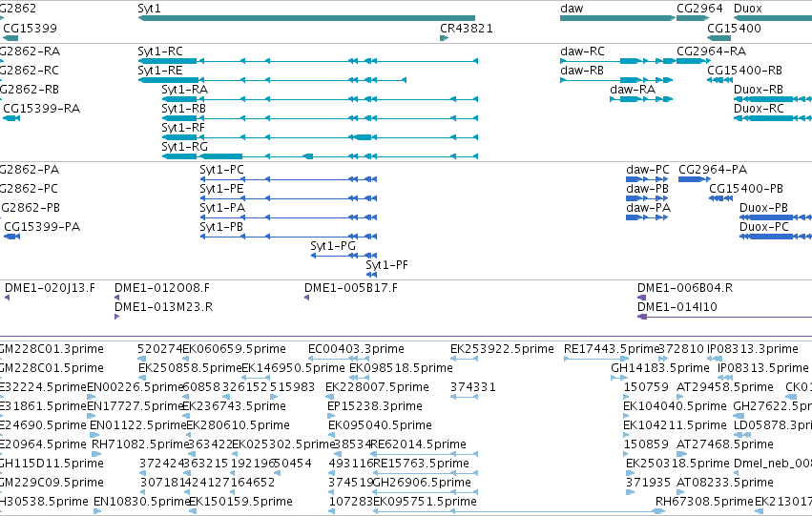Click the CG15399-RA transcript
This screenshot has width=812, height=516.
tap(11, 118)
